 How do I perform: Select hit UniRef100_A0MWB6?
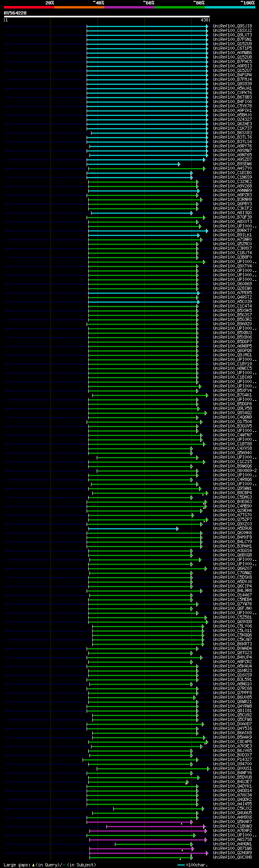(232, 53)
